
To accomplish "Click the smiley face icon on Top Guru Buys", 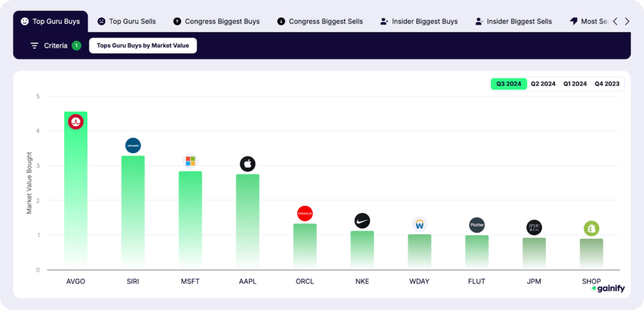I will tap(25, 21).
